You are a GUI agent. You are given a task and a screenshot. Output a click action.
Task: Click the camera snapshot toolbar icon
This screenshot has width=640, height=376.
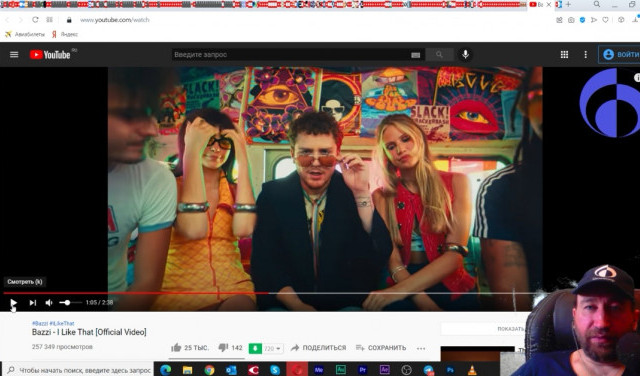click(571, 20)
